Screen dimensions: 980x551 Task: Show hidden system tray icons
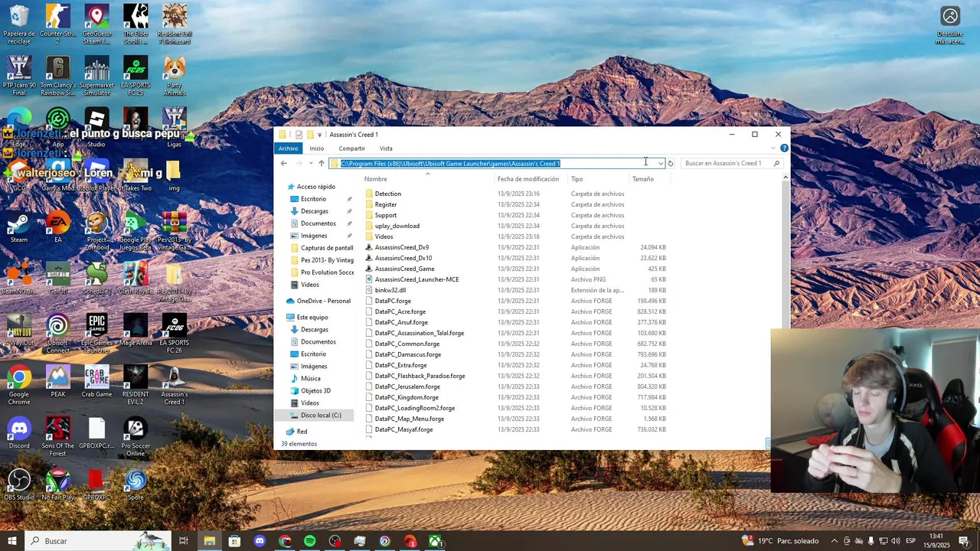coord(835,541)
